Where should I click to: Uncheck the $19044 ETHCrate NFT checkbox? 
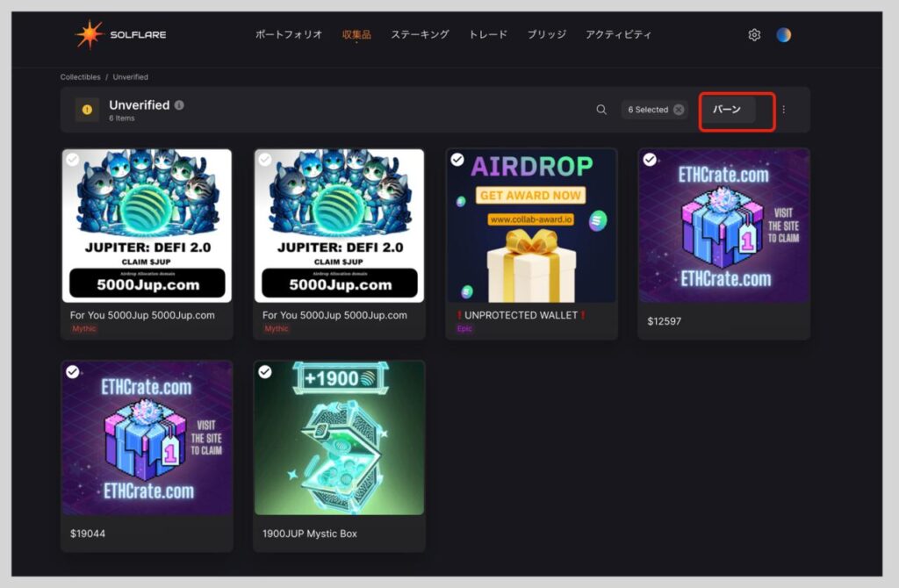point(72,372)
